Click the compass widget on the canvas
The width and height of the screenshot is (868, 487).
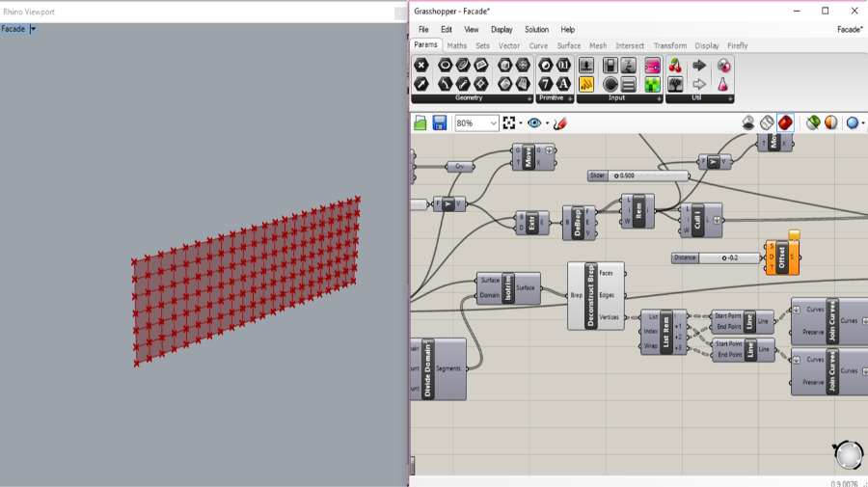point(849,455)
